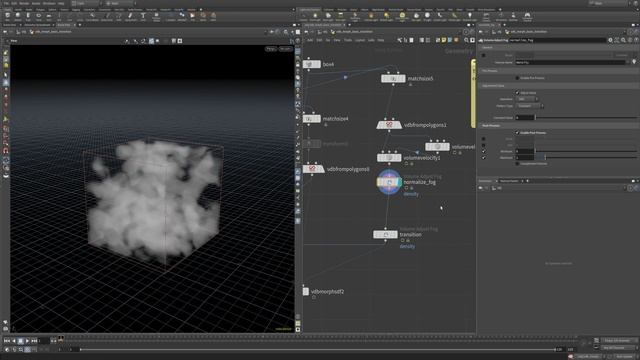Add a Sky Light from shelf
640x360 pixels.
tap(416, 16)
